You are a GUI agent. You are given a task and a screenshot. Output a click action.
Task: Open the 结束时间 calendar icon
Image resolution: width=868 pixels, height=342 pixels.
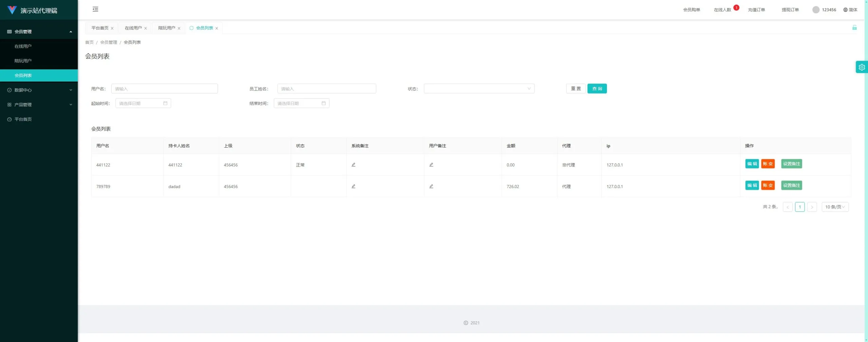coord(323,103)
